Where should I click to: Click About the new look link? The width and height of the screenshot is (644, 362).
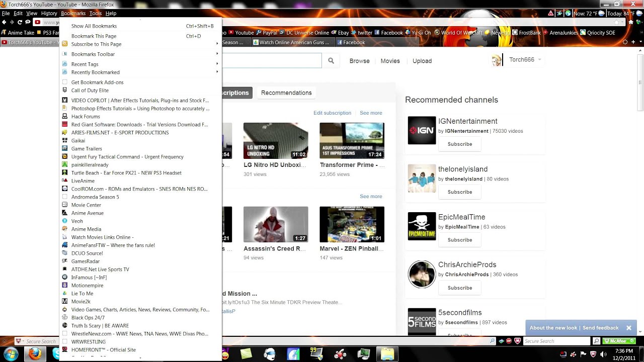(x=553, y=328)
